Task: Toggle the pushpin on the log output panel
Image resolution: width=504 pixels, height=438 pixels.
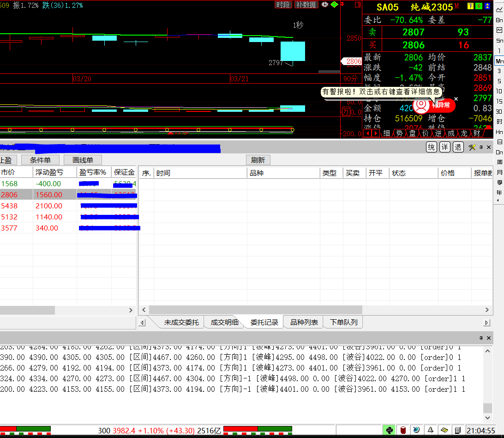Action: click(x=481, y=338)
